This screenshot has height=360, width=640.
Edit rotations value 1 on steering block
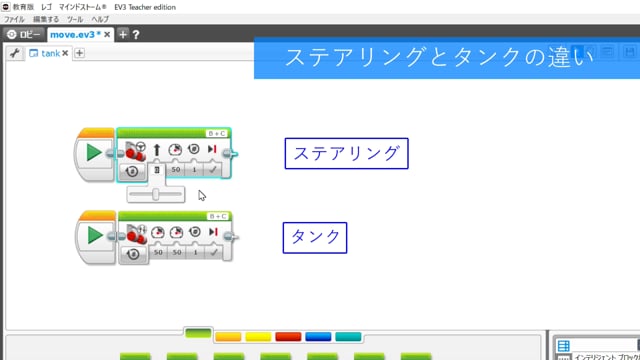click(195, 169)
